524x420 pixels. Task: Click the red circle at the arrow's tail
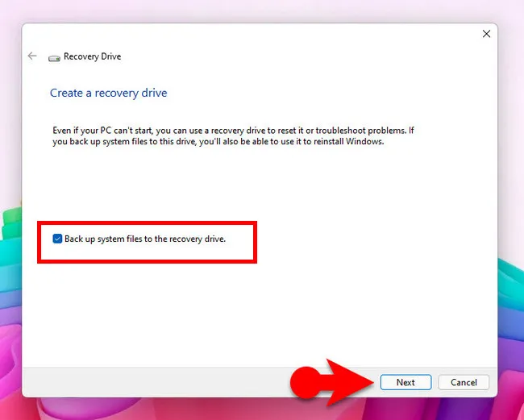click(306, 382)
